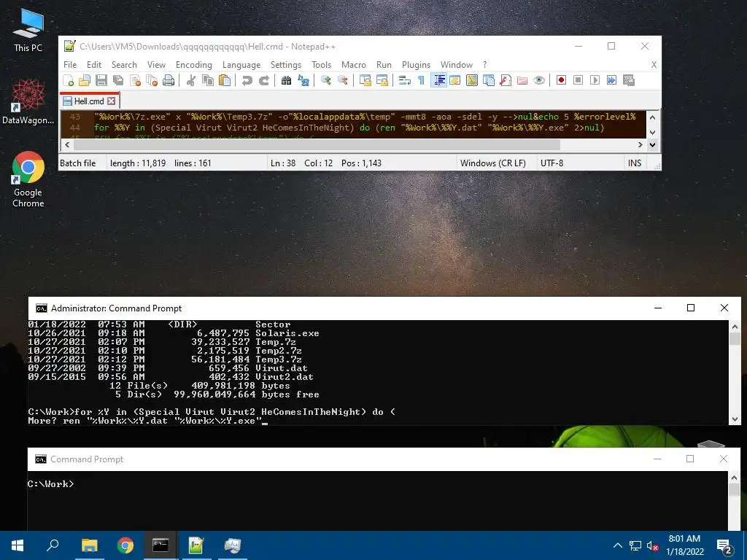Open taskbar search magnifier
Screen dimensions: 747x560
53,545
